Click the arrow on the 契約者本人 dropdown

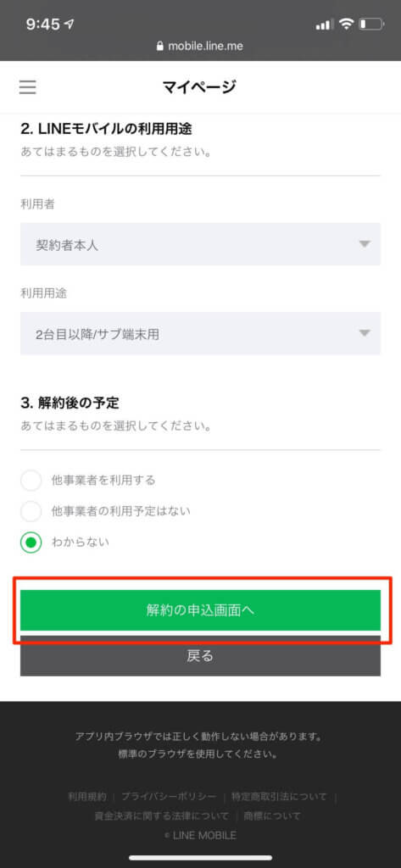364,244
